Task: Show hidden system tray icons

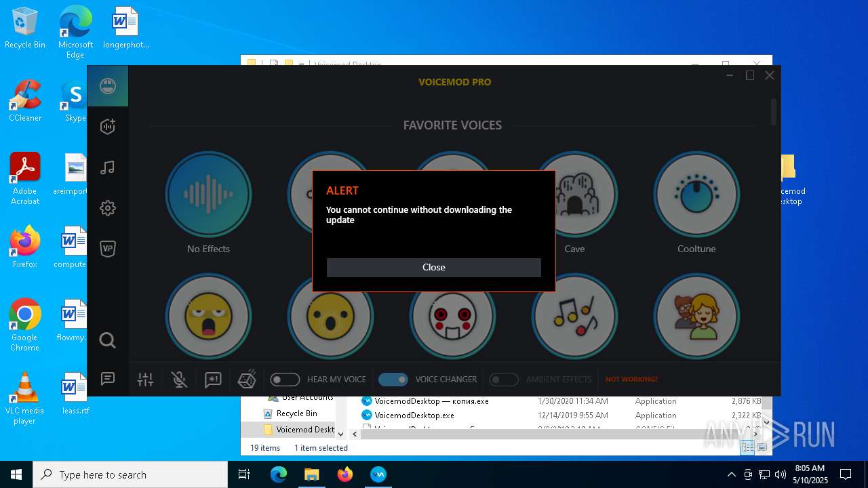Action: pos(731,474)
